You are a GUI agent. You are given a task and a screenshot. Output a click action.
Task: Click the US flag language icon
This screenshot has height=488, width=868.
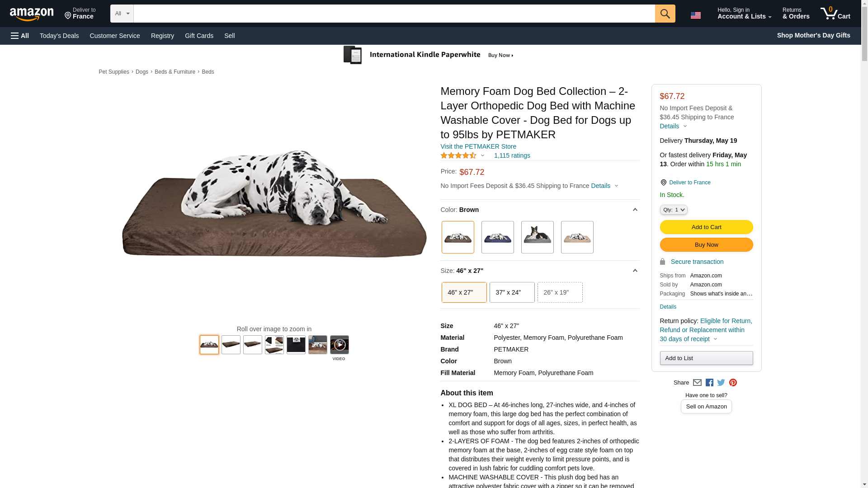pyautogui.click(x=695, y=15)
